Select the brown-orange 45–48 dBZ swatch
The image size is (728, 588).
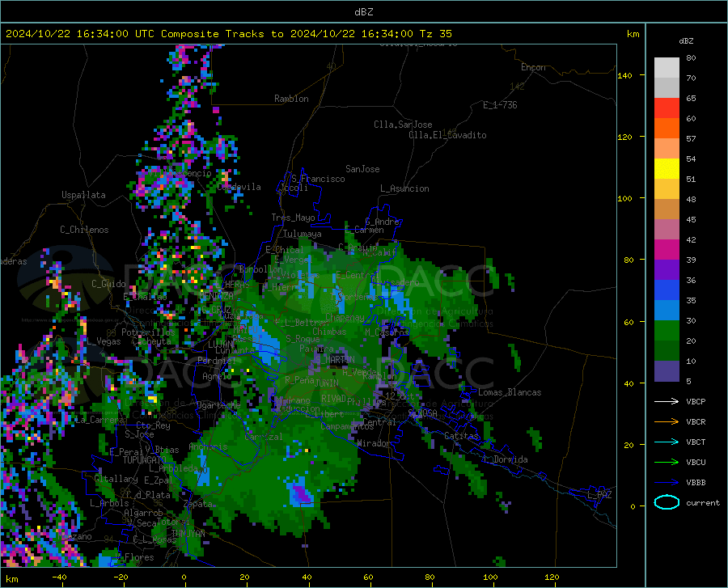(x=667, y=209)
